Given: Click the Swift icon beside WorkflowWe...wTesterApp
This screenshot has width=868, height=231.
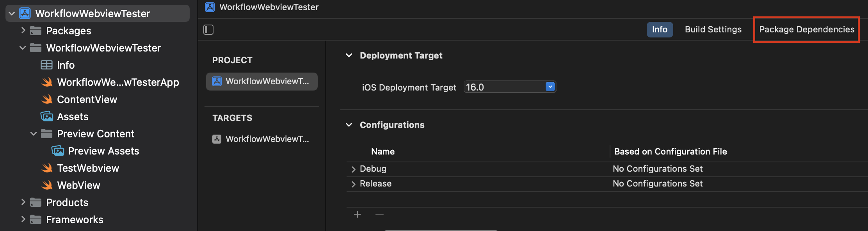Looking at the screenshot, I should 47,82.
